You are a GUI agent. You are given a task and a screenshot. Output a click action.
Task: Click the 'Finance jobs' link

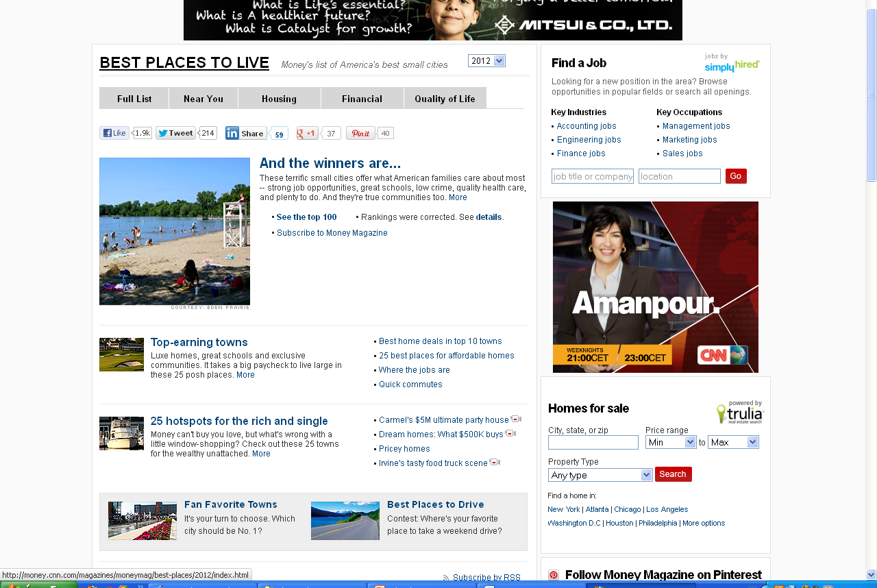[581, 154]
